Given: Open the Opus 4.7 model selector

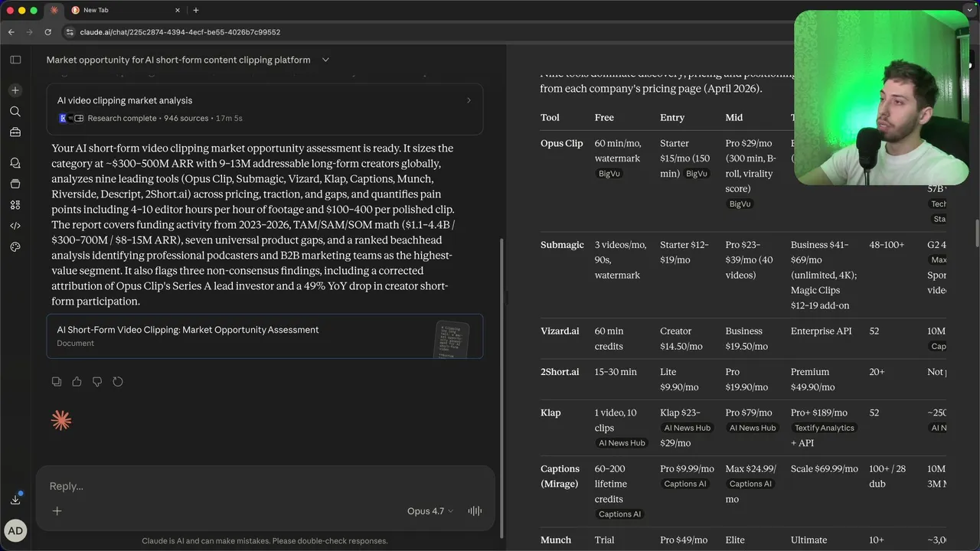Looking at the screenshot, I should tap(430, 511).
